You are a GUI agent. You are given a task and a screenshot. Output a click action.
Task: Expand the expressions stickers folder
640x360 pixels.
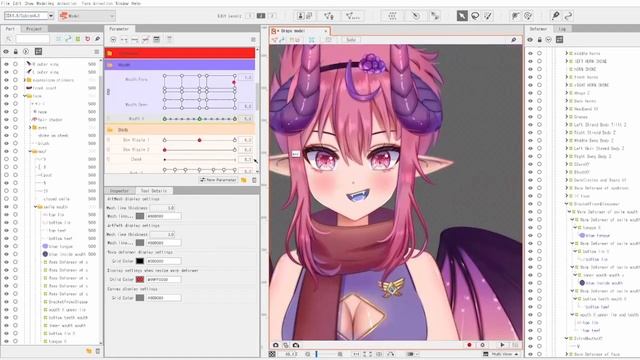tap(24, 80)
